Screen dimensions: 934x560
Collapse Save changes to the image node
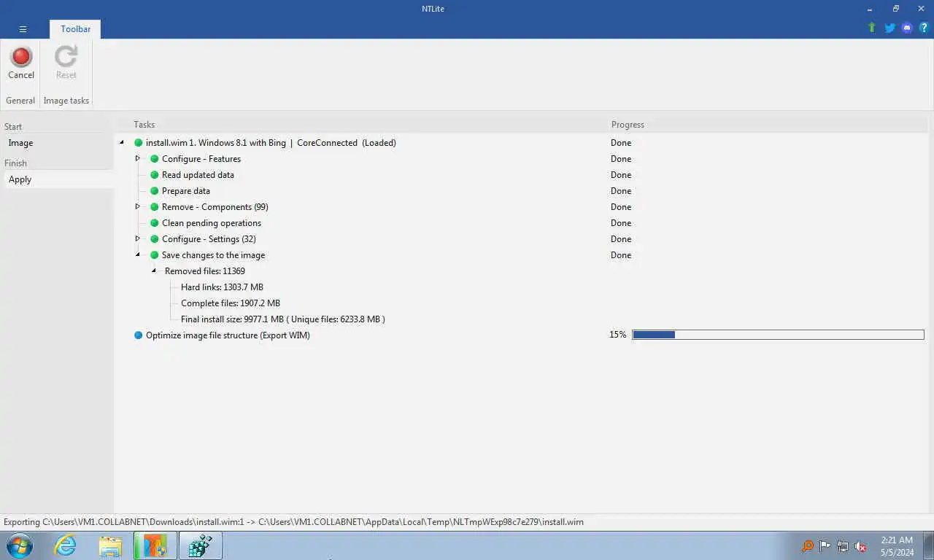click(137, 255)
